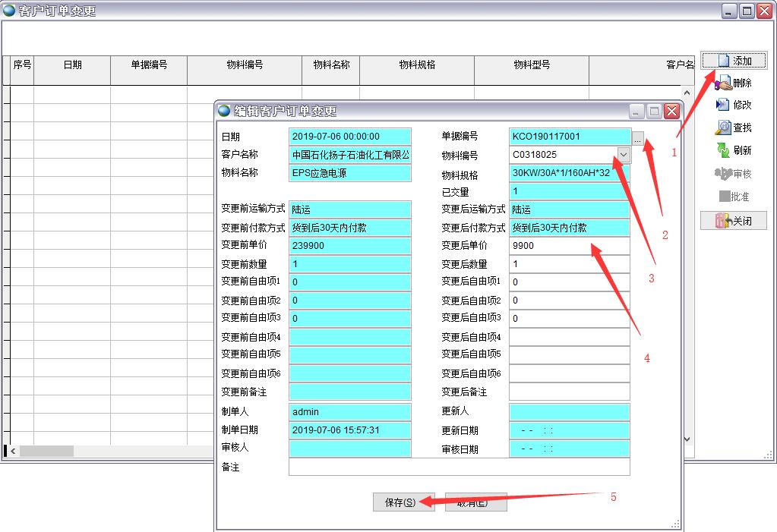Screen dimensions: 777x532
Task: Select the 变更后备注 text field
Action: coord(569,392)
